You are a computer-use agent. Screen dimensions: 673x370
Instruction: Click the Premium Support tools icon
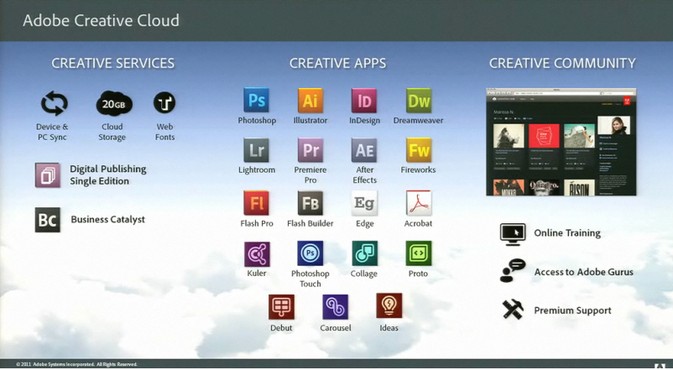click(513, 309)
